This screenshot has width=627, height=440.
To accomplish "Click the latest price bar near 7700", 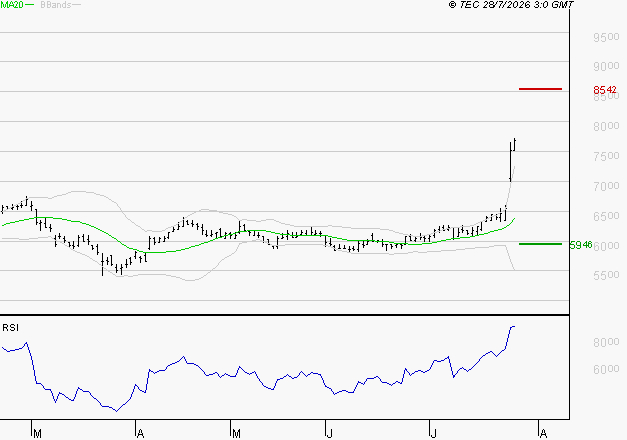I will [x=515, y=144].
